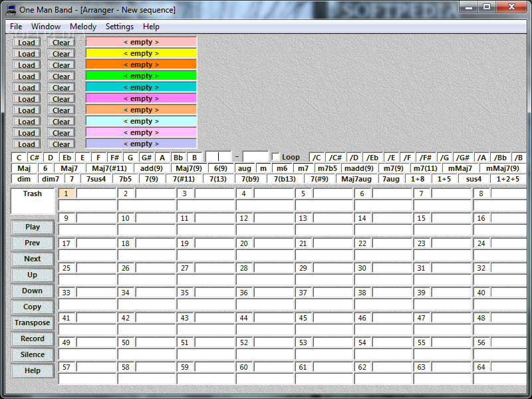532x399 pixels.
Task: Click the Trash box
Action: [33, 201]
